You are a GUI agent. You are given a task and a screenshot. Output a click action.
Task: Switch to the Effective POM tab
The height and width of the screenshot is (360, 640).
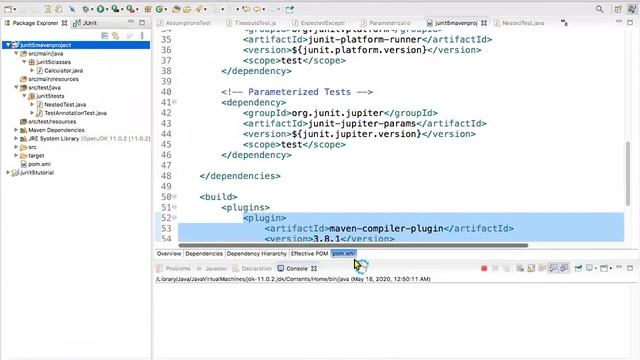click(x=309, y=253)
